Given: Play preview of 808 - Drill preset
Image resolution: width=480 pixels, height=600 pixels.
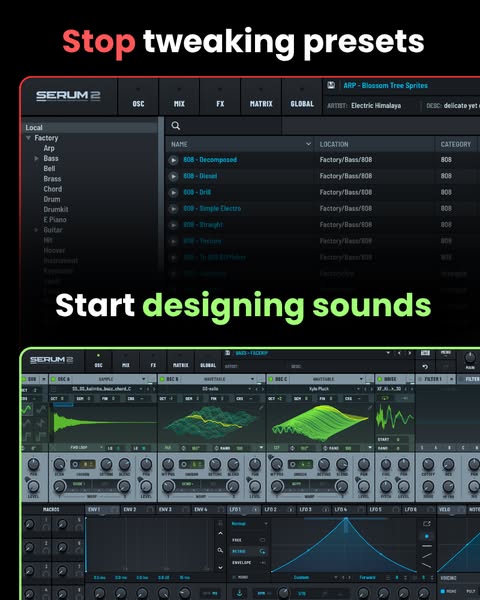Looking at the screenshot, I should tap(173, 192).
